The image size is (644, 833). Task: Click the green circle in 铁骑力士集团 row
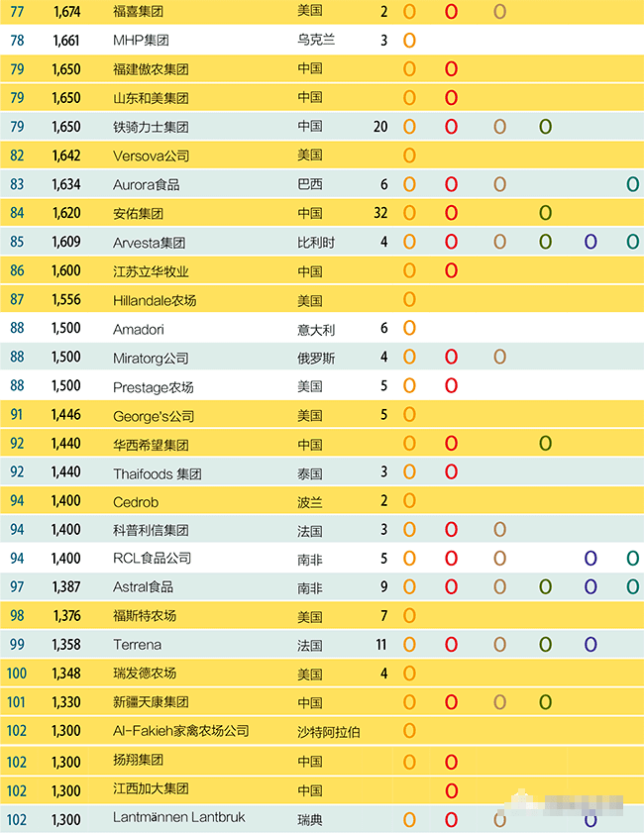coord(545,127)
